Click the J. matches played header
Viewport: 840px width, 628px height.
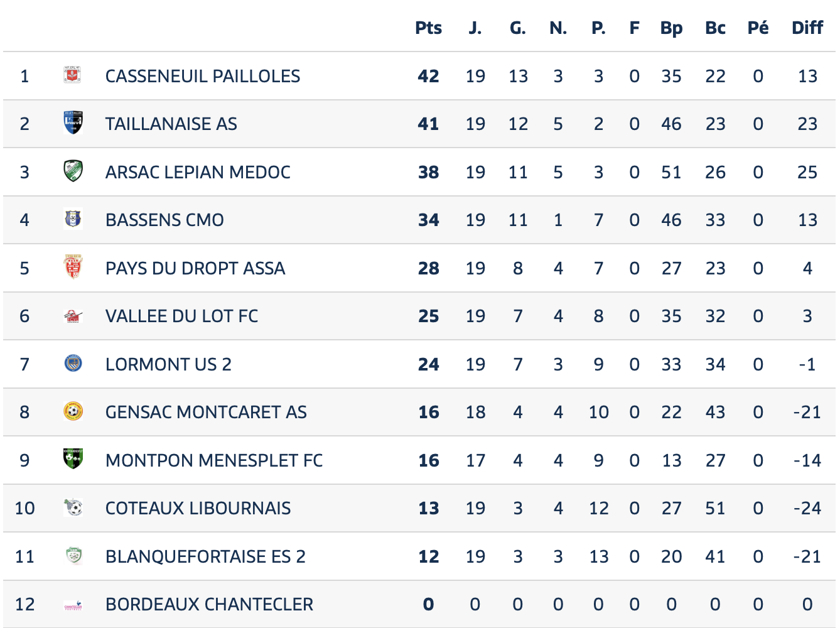tap(475, 28)
